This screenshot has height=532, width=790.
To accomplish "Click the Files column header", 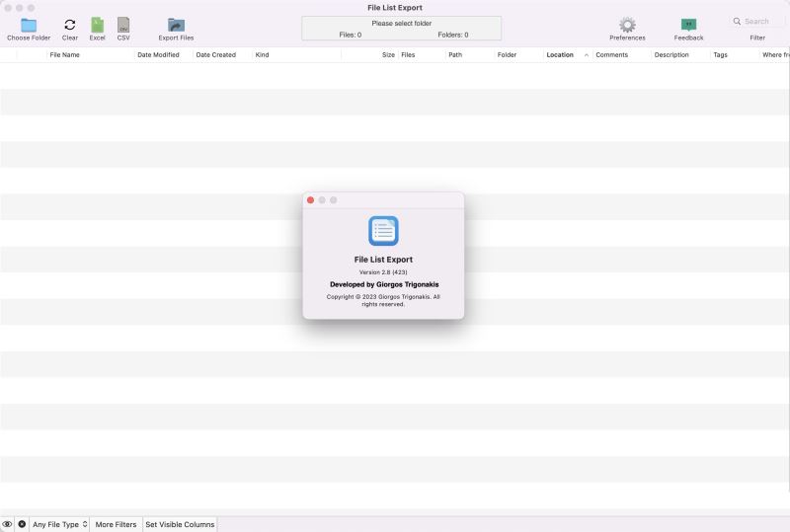I will point(408,55).
